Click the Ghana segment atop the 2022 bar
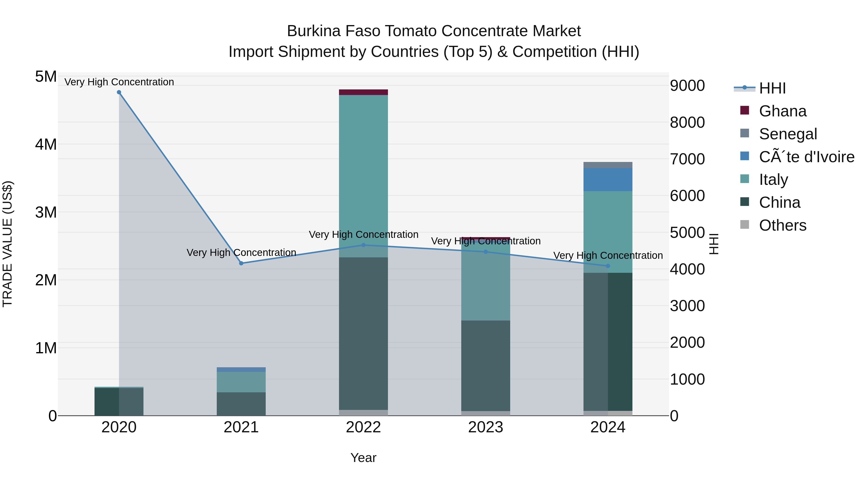The image size is (868, 488). click(363, 92)
